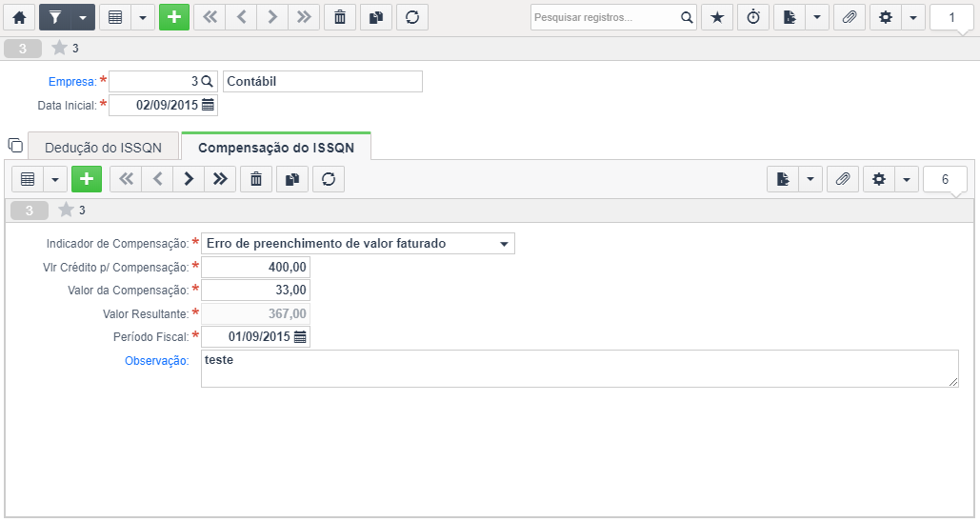Refresh the compensation records
Screen dimensions: 980x522
click(x=329, y=179)
